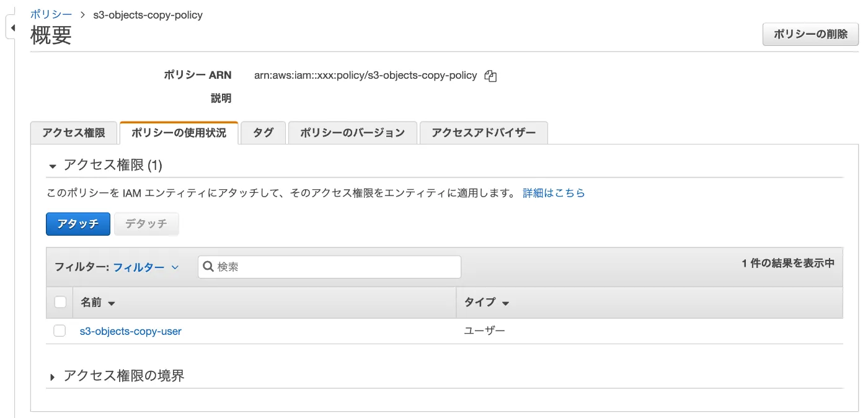The width and height of the screenshot is (868, 418).
Task: Collapse the left navigation panel arrow
Action: coord(12,28)
